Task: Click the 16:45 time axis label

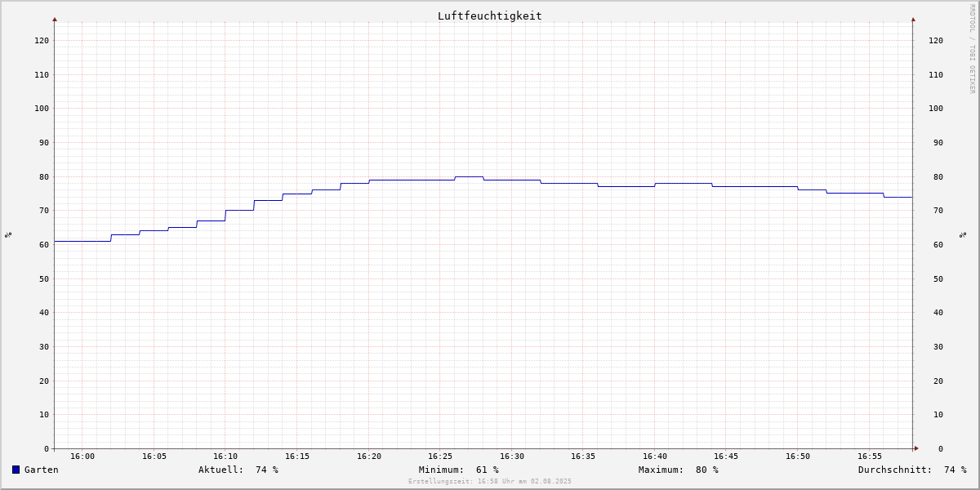Action: (726, 457)
